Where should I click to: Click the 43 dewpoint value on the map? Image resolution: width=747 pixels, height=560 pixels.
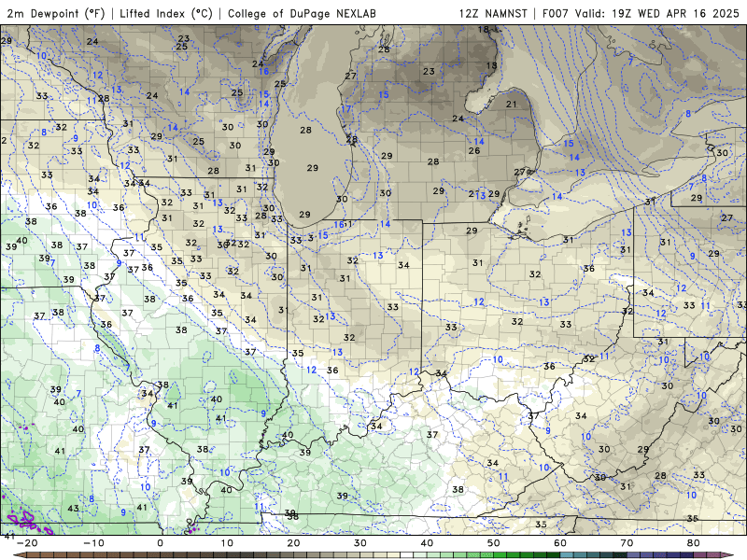click(73, 509)
